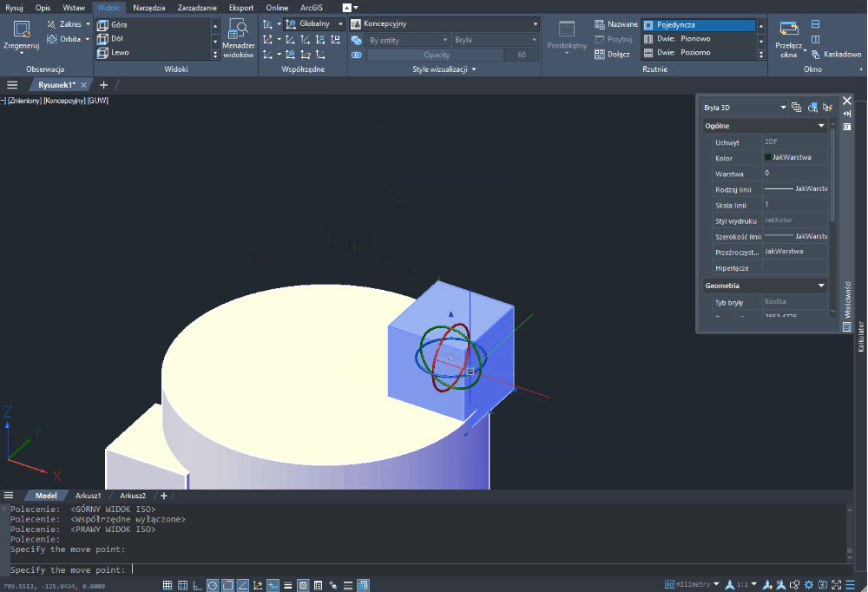Click the drawing tabs hamburger menu icon

point(12,85)
